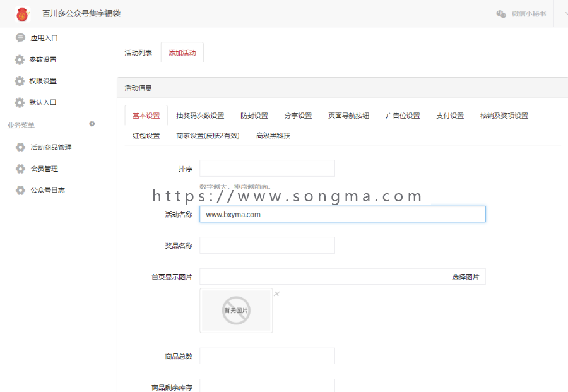This screenshot has width=568, height=392.
Task: Focus the 商品总数 input field
Action: point(268,356)
